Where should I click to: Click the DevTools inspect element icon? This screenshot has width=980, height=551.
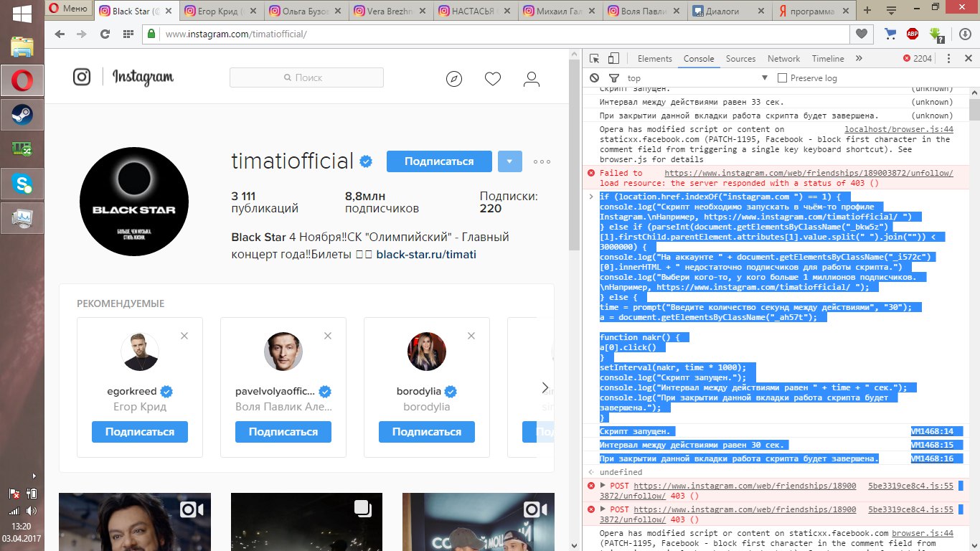tap(595, 59)
